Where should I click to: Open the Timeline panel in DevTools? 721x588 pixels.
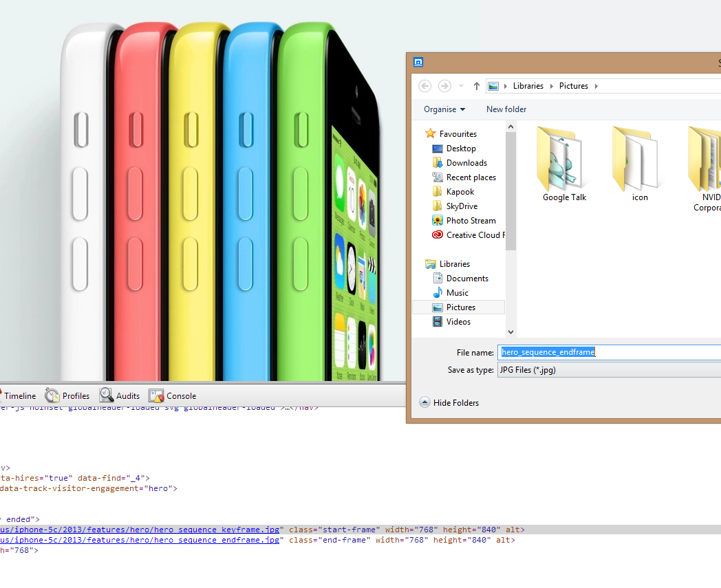19,396
